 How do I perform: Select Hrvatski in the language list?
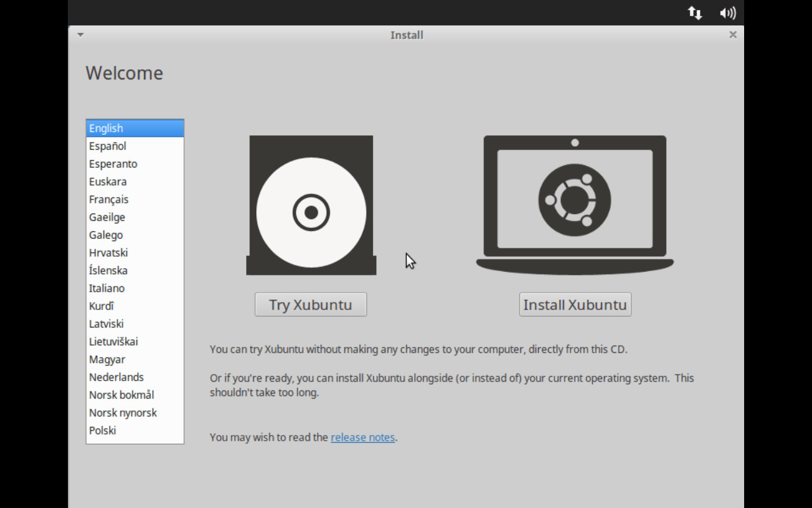(x=135, y=253)
